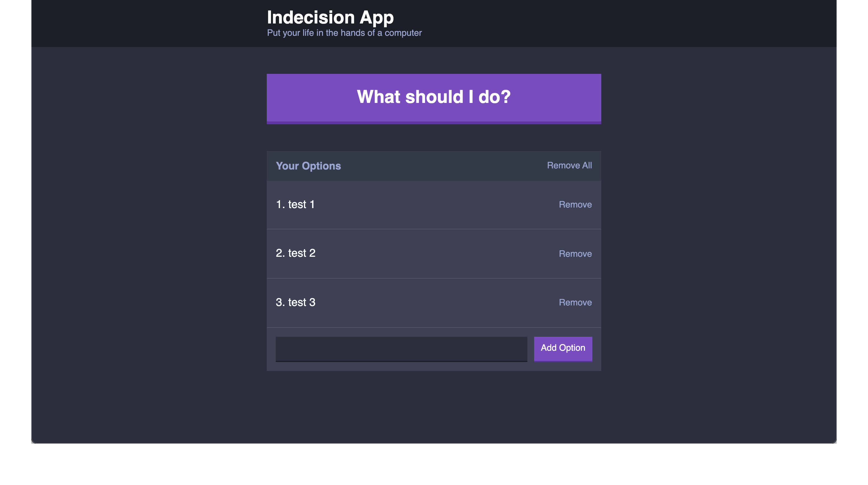Click the tagline under the app title
The image size is (868, 485).
(344, 33)
